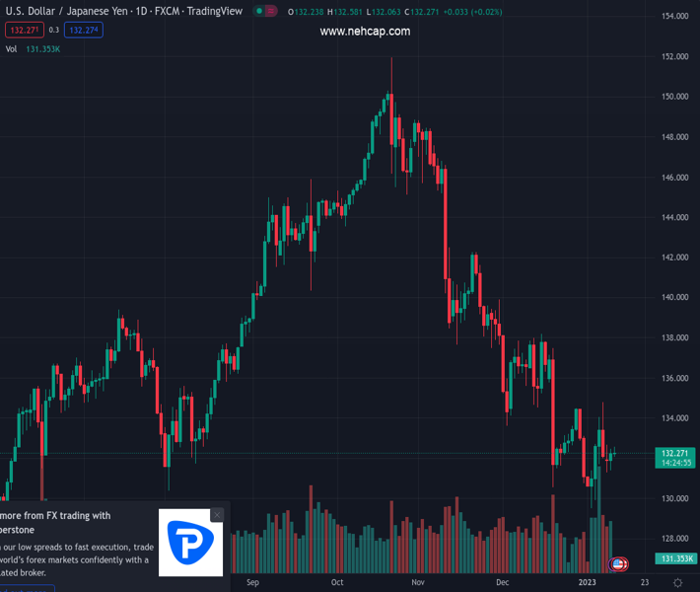Close the Pepperstone ad popup
The width and height of the screenshot is (700, 592).
[x=217, y=515]
